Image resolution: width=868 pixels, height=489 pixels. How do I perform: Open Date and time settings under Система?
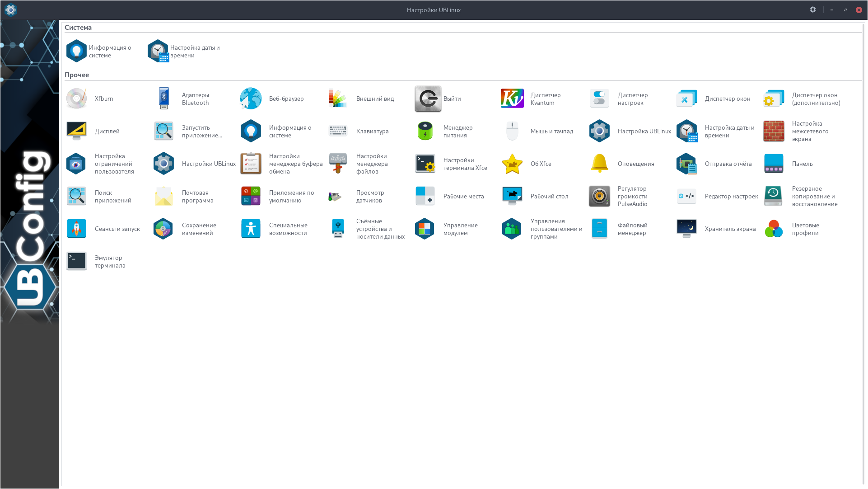[158, 51]
